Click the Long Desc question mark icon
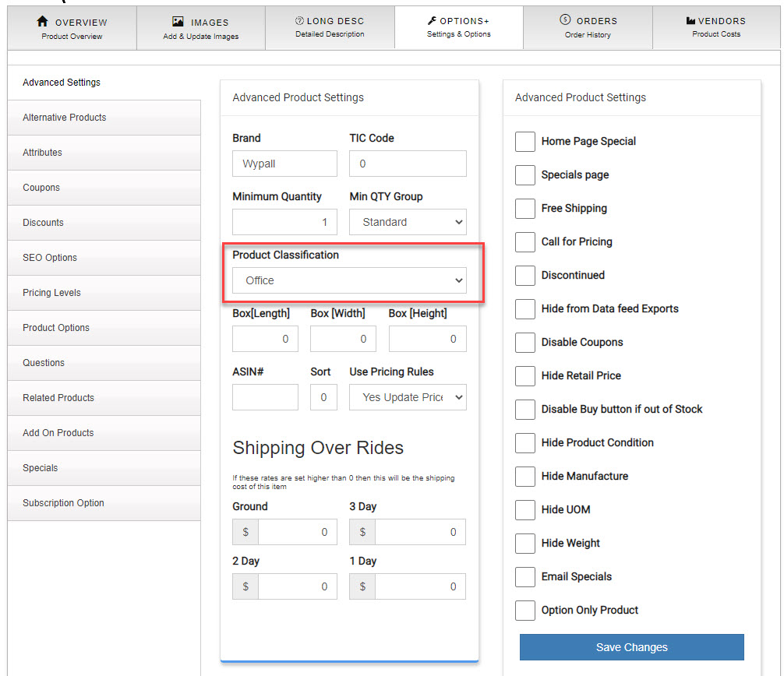Image resolution: width=784 pixels, height=676 pixels. (x=299, y=20)
